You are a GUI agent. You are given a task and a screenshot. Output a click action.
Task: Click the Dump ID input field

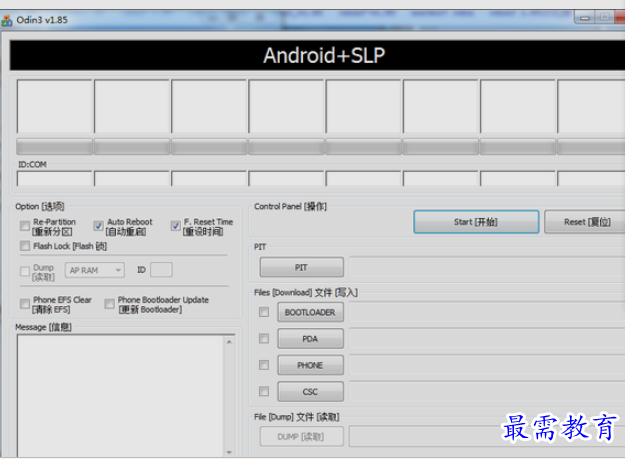(x=161, y=270)
